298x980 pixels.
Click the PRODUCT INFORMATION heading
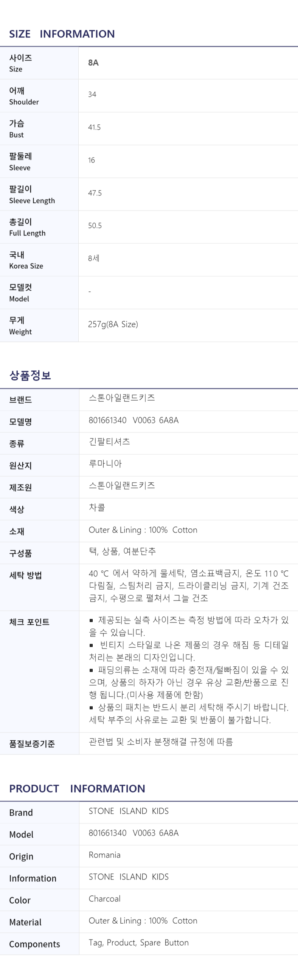click(77, 789)
